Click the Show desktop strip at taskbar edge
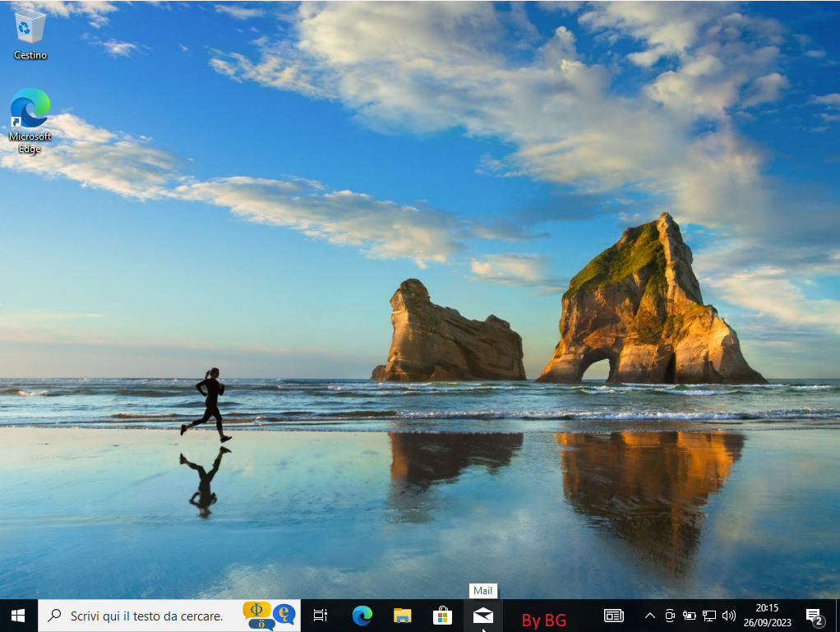Viewport: 840px width, 632px height. [837, 616]
